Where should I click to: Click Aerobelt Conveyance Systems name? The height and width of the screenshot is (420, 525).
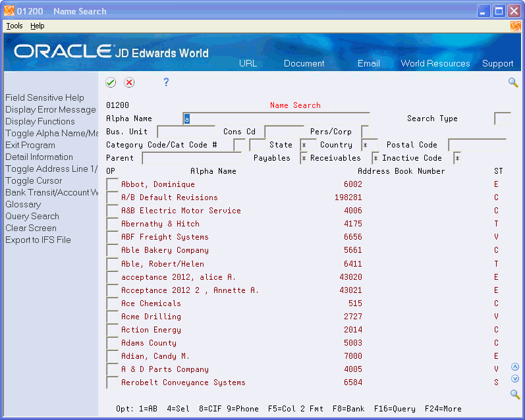tap(183, 382)
